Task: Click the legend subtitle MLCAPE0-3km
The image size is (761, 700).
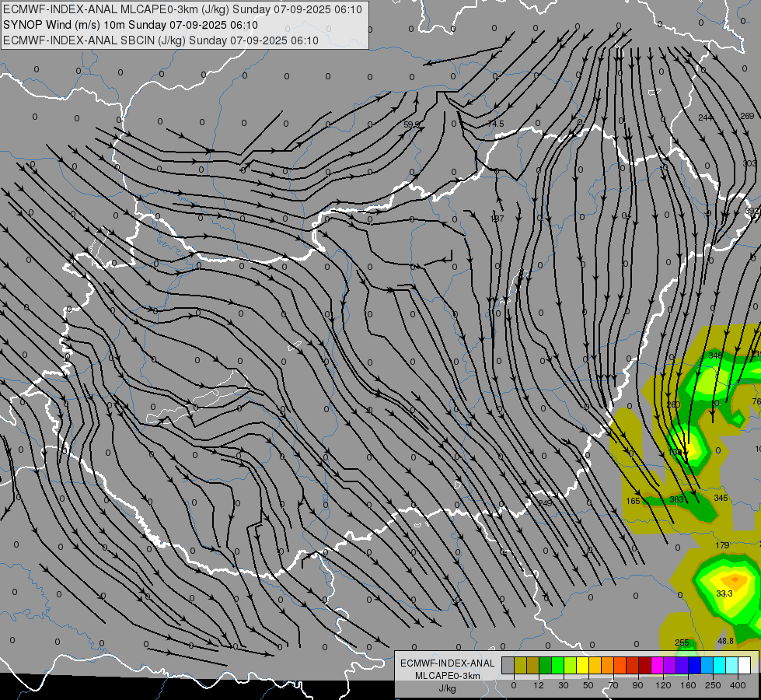Action: coord(448,676)
